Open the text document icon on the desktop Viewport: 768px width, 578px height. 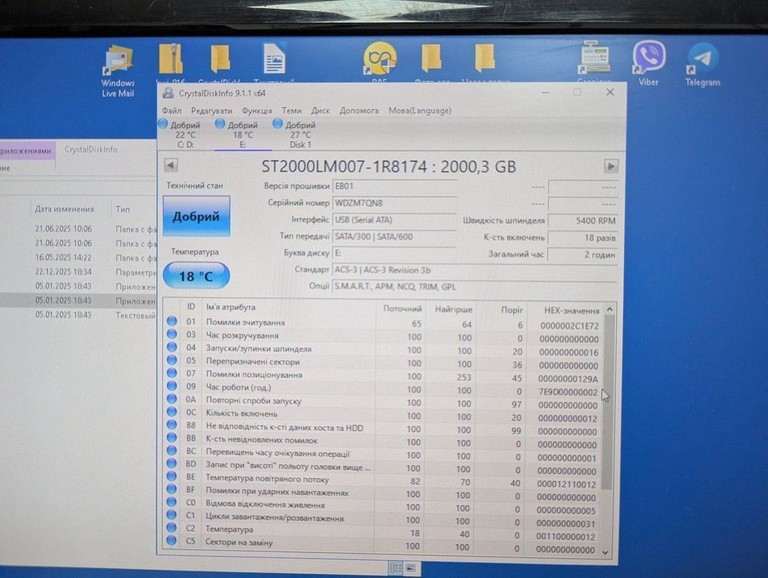coord(274,60)
